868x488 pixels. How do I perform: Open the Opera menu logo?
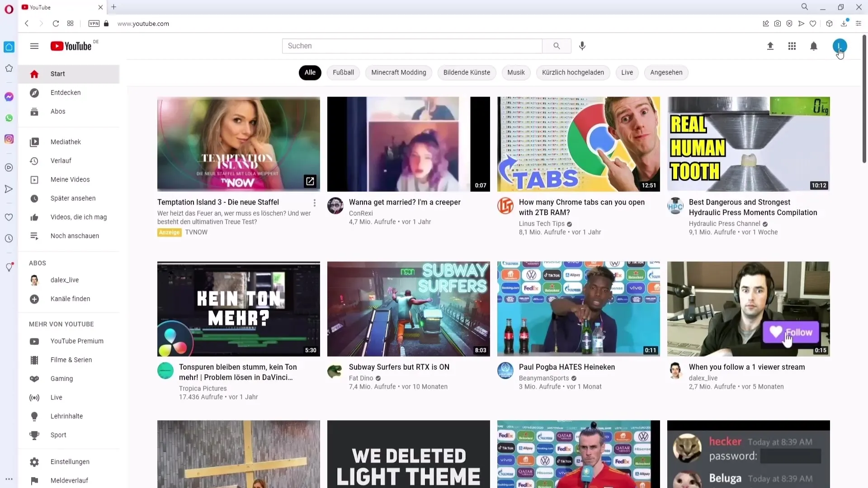(x=9, y=9)
